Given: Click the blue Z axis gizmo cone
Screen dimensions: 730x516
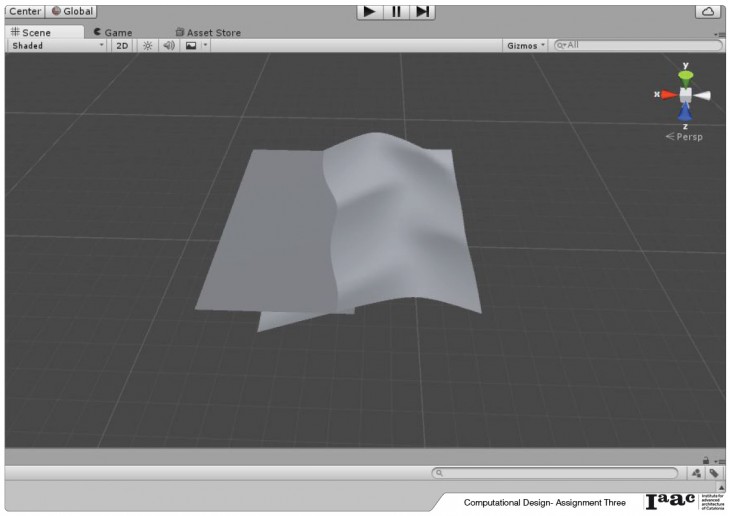Looking at the screenshot, I should [x=685, y=113].
